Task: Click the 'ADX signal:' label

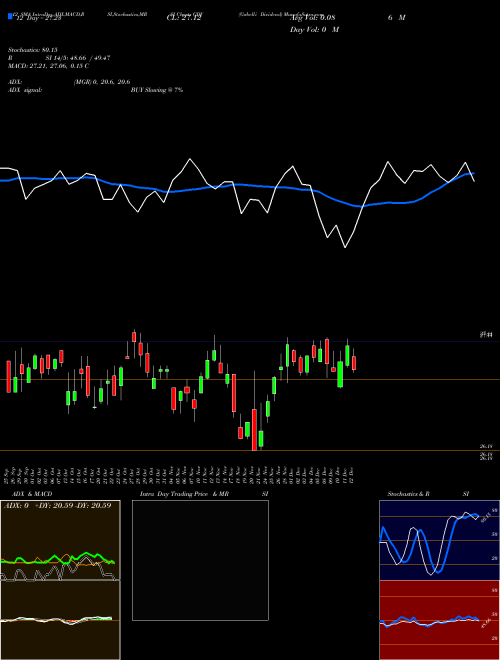Action: click(25, 90)
